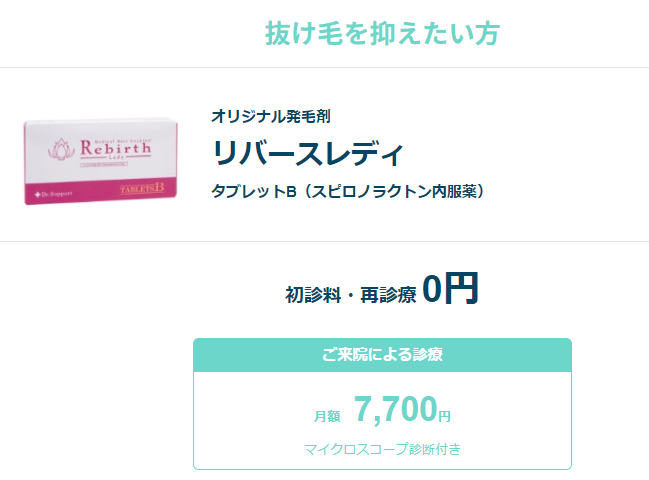Screen dimensions: 649x480
Task: Select the ご来院による診療 plan header
Action: click(382, 354)
